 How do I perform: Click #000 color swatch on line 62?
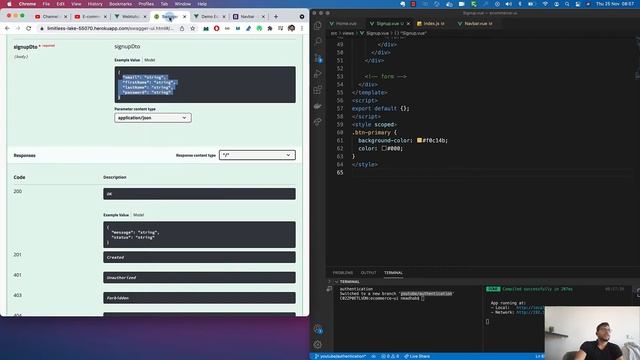[x=384, y=148]
